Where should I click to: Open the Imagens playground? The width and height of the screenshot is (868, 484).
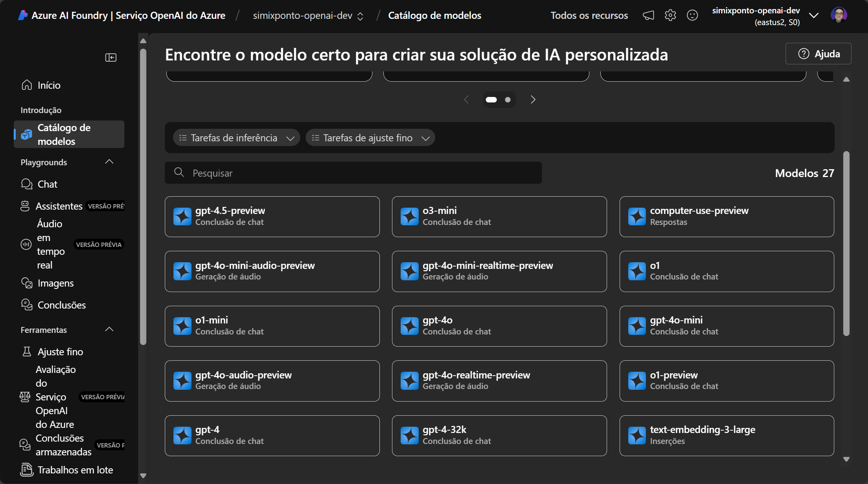click(x=55, y=283)
